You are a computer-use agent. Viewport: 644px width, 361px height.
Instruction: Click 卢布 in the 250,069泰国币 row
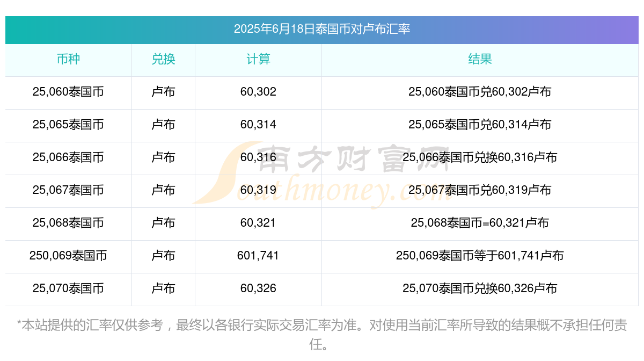[163, 256]
